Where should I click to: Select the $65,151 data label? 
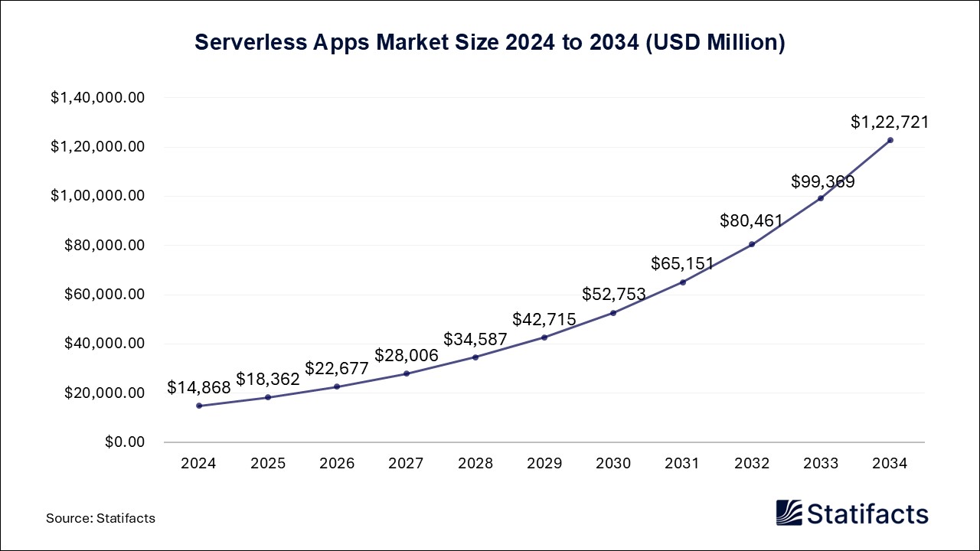point(683,264)
